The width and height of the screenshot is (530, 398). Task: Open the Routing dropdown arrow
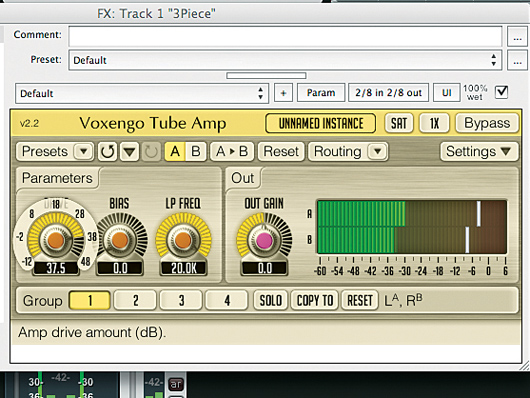(x=378, y=151)
